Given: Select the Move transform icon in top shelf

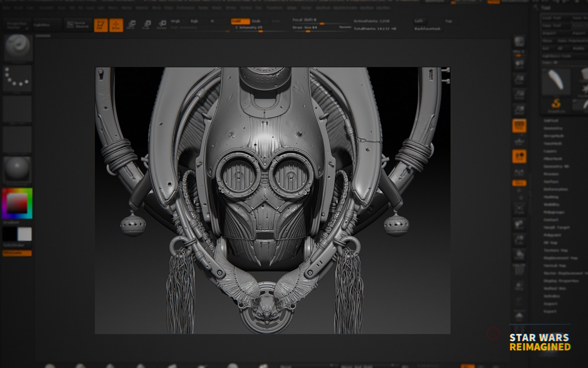Looking at the screenshot, I should coord(131,25).
